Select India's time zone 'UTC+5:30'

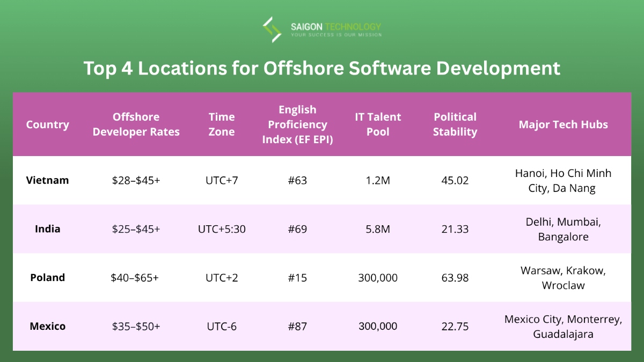tap(222, 229)
